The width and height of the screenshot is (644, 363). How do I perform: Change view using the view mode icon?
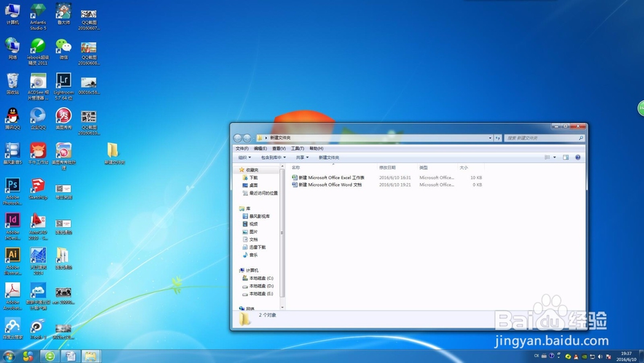point(547,157)
